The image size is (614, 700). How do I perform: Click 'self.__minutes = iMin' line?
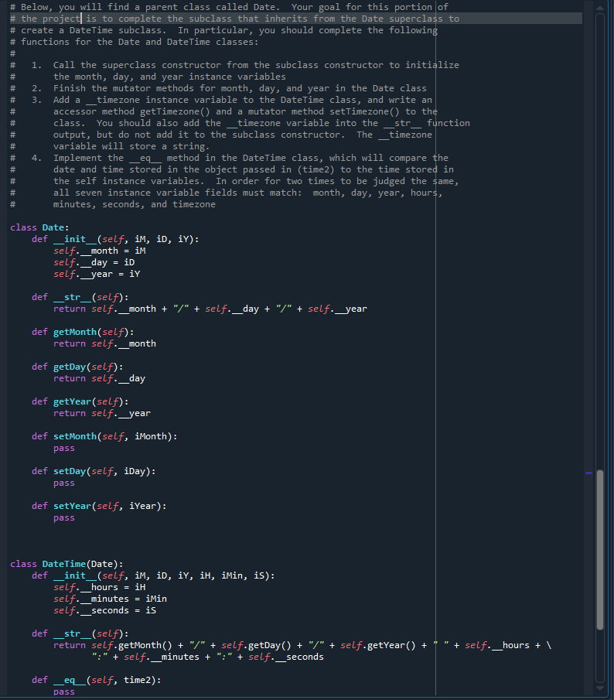point(111,599)
